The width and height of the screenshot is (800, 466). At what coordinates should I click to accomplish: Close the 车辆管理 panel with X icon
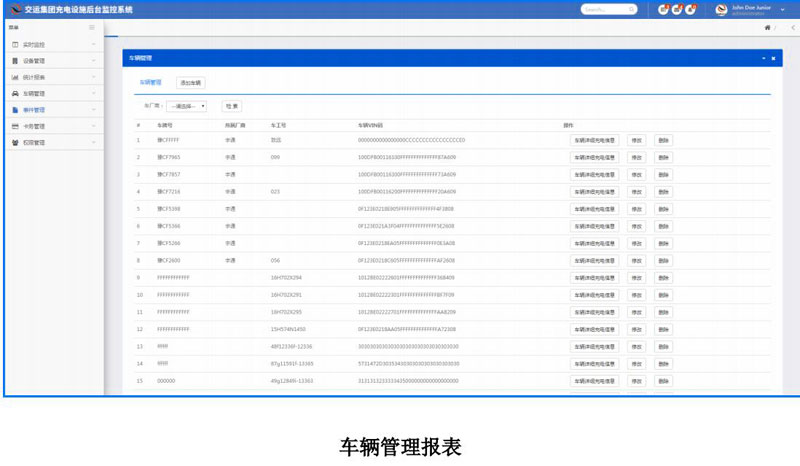pos(773,59)
